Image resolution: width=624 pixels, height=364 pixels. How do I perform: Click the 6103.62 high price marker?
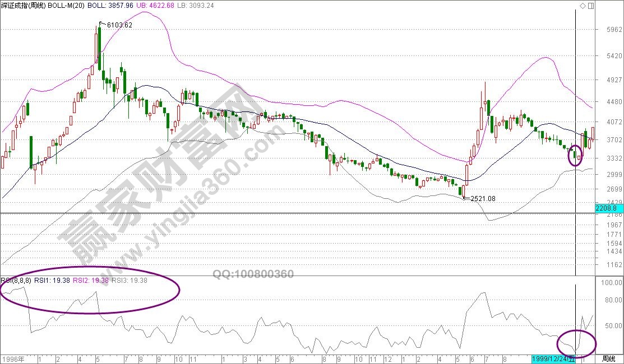click(117, 25)
